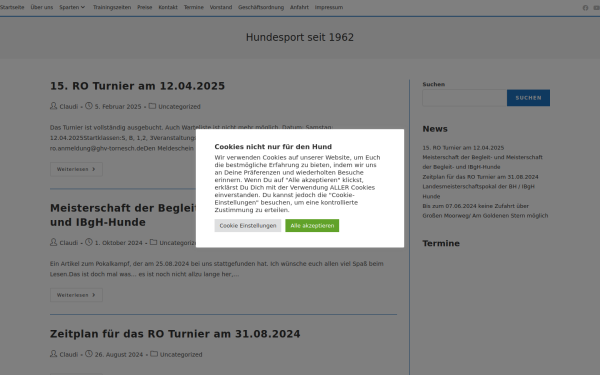Image resolution: width=600 pixels, height=375 pixels.
Task: Go to the Anfahrt page
Action: [x=299, y=7]
